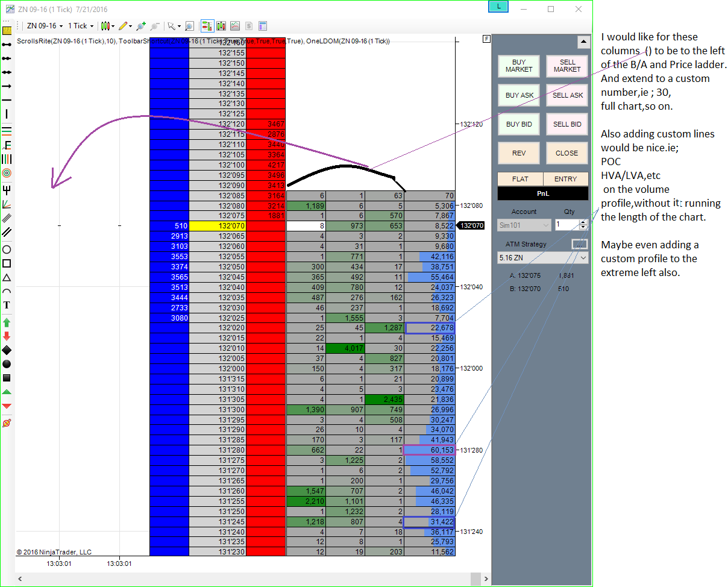Select the Square marker tool
Screen dimensions: 728x587
pos(7,378)
